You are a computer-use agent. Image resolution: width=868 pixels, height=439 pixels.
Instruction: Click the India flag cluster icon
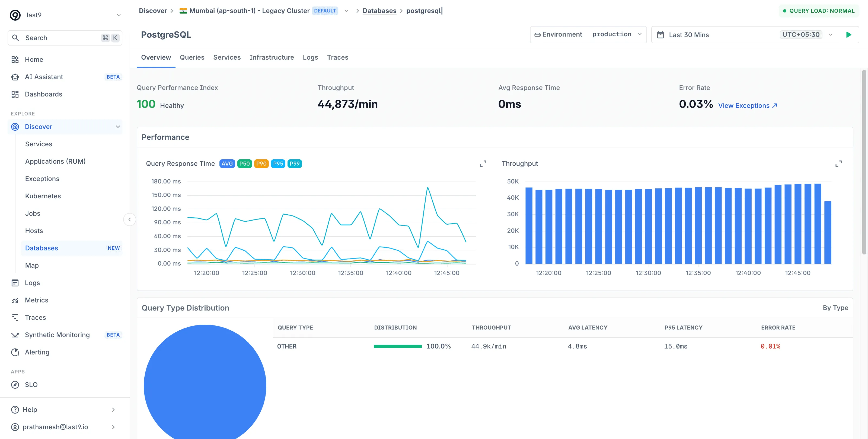pos(183,11)
